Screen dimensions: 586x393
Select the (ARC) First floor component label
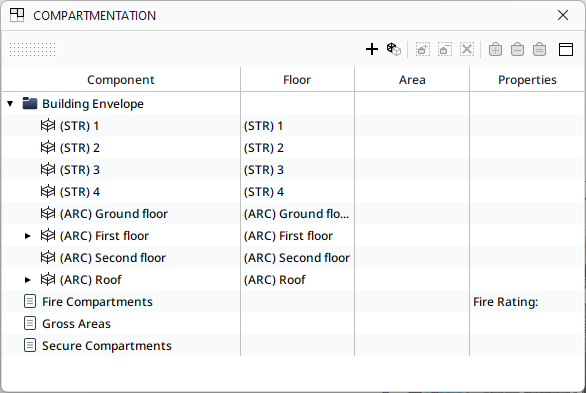(x=104, y=236)
